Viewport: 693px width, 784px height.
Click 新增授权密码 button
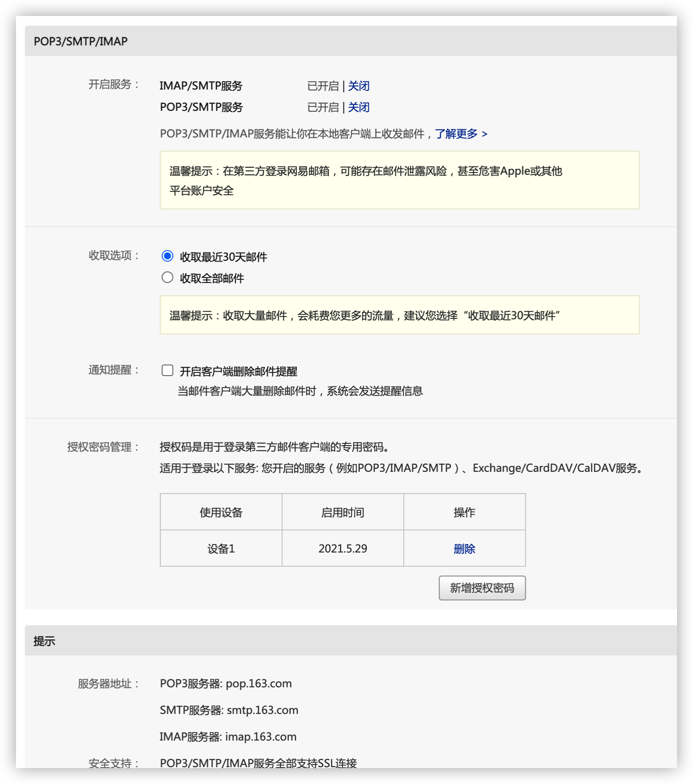[x=482, y=588]
